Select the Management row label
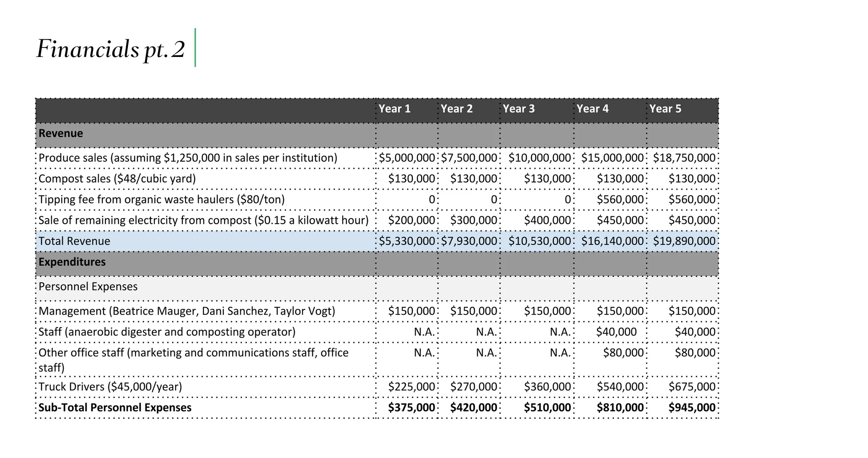This screenshot has height=458, width=868. click(186, 311)
